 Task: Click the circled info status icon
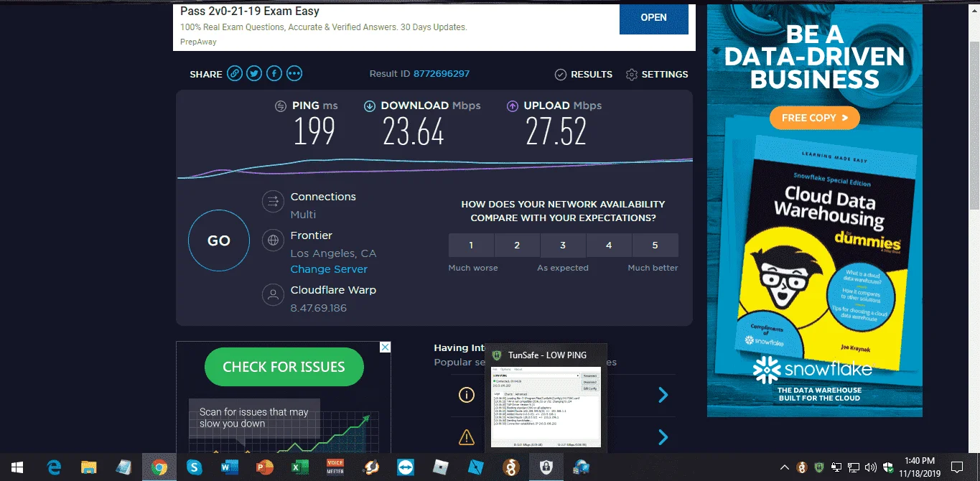point(467,395)
